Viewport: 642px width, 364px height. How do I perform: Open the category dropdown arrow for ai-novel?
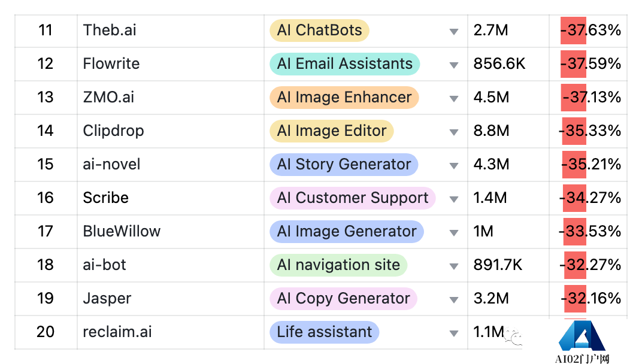coord(454,166)
